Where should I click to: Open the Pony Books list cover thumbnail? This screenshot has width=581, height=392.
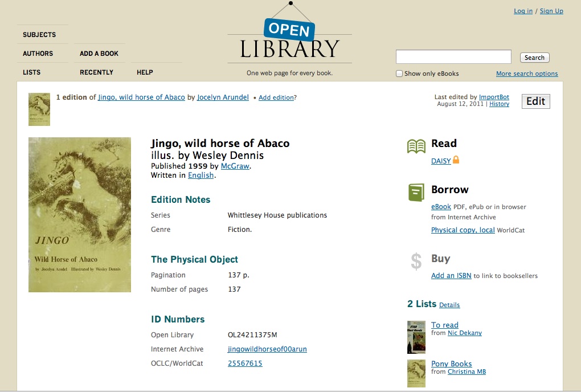[416, 373]
